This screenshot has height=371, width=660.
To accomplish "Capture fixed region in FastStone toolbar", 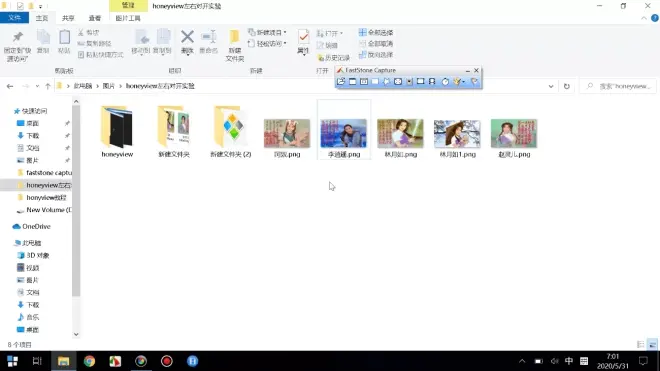I will (x=420, y=82).
